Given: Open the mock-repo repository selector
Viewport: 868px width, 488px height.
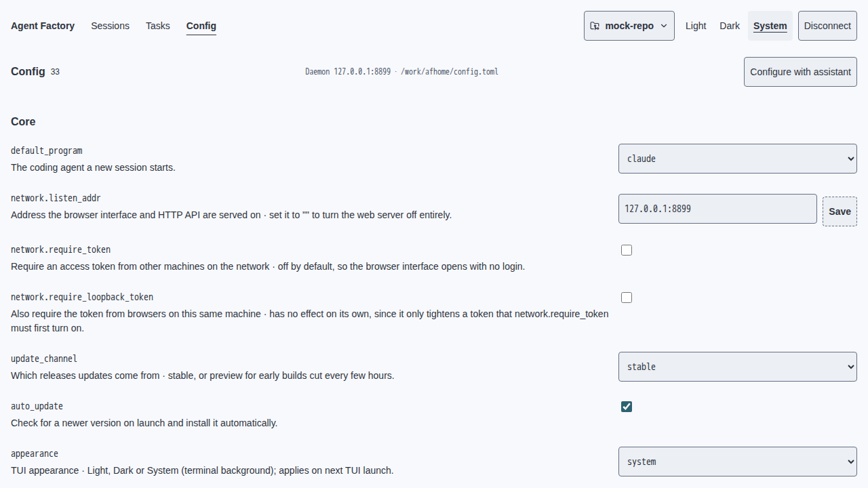Looking at the screenshot, I should [629, 26].
